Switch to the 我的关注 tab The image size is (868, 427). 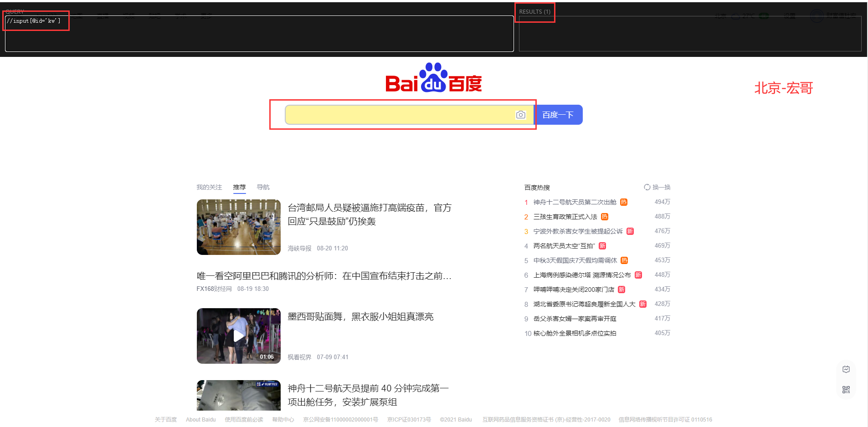tap(209, 187)
